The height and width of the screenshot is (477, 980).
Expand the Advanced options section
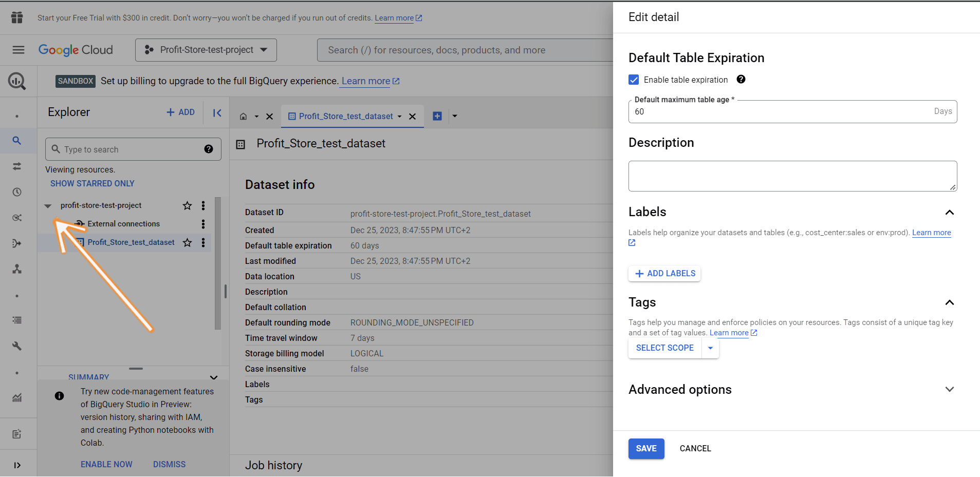pos(949,389)
